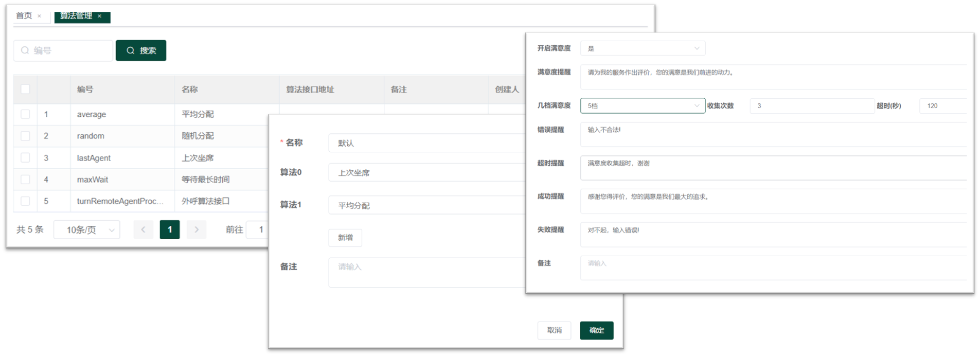This screenshot has width=980, height=356.
Task: Open the 几档满意度 dropdown showing 5档
Action: click(643, 105)
